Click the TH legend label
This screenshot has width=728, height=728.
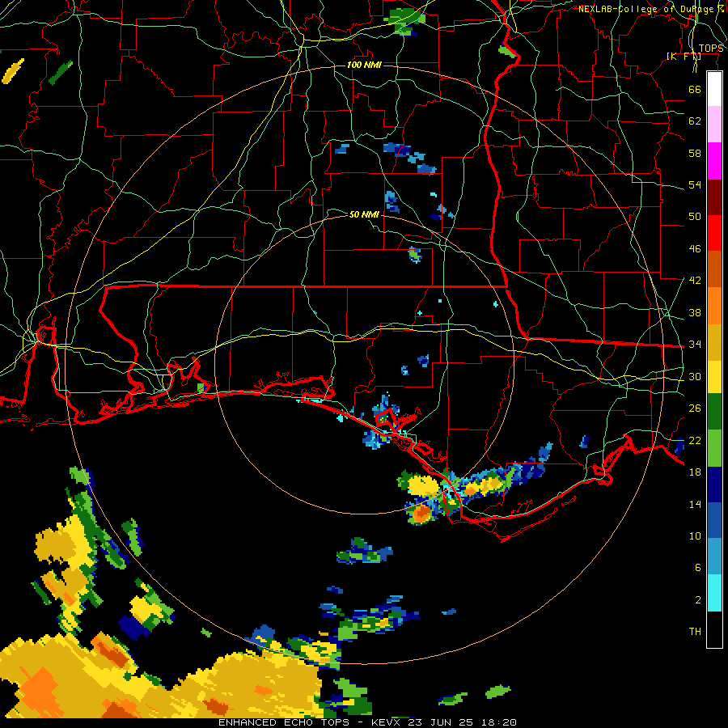695,632
